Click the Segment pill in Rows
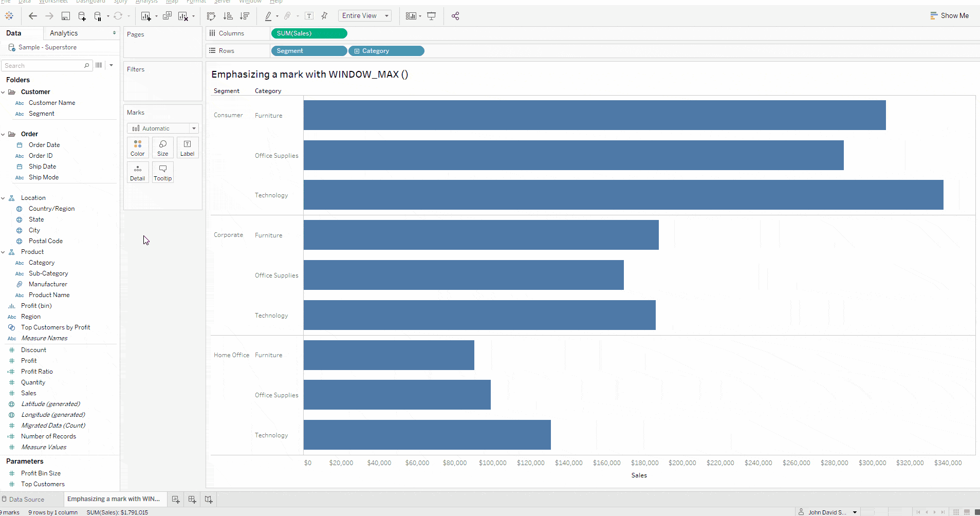980x516 pixels. pyautogui.click(x=309, y=51)
